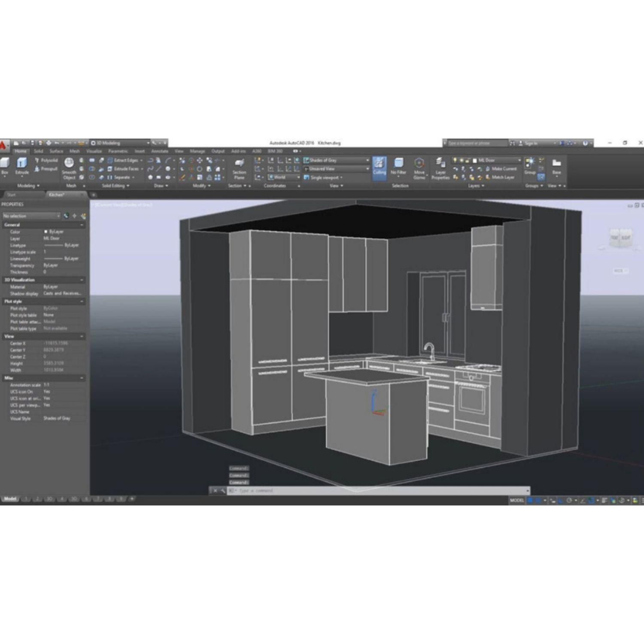Screen dimensions: 644x644
Task: Select the Move Gizmo tool
Action: (x=419, y=168)
